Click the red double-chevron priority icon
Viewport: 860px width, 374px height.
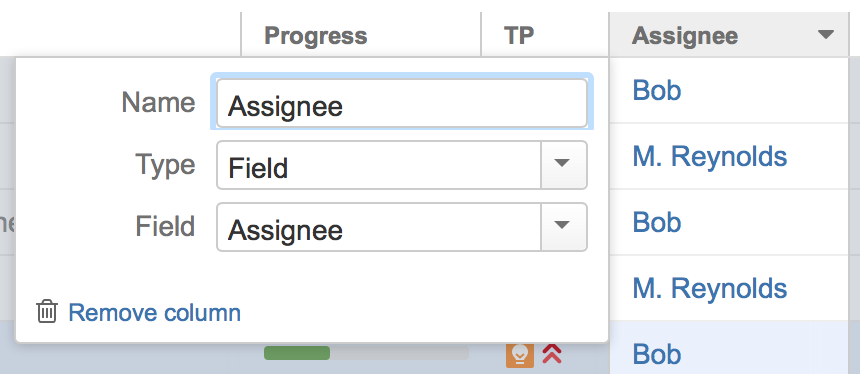(x=552, y=354)
